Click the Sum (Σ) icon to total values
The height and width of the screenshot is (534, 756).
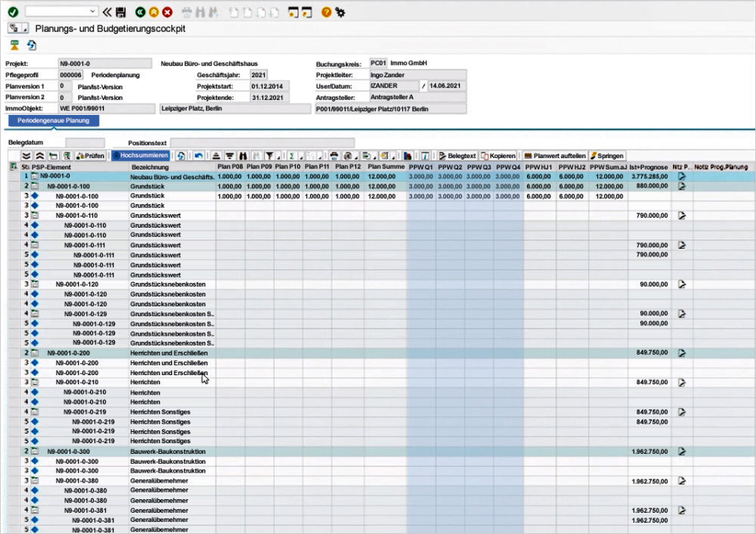pyautogui.click(x=291, y=155)
